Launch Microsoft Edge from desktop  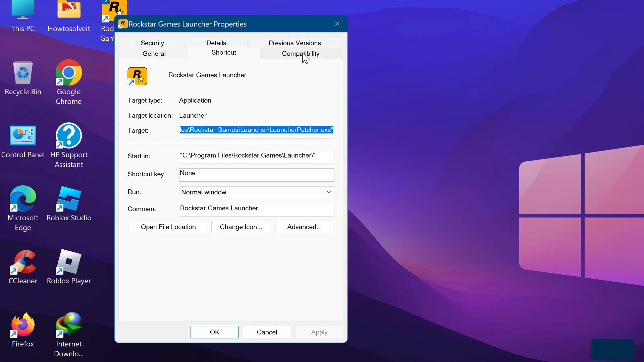(x=23, y=208)
